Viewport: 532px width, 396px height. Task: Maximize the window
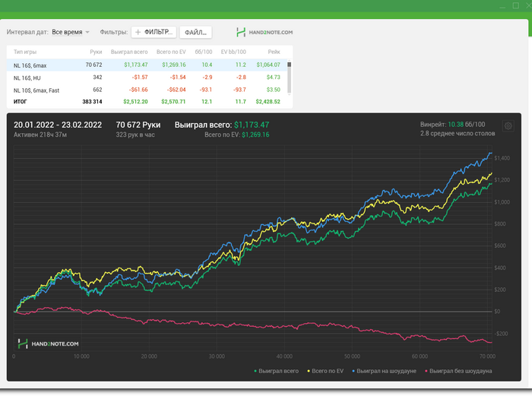click(x=516, y=5)
